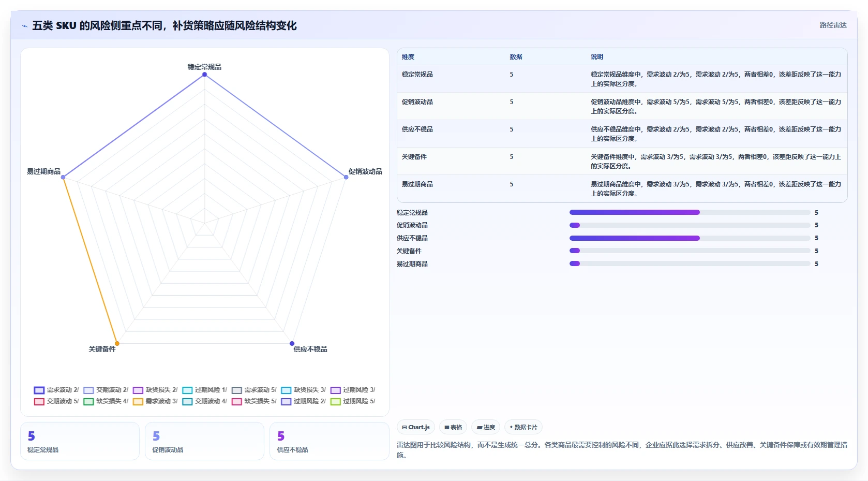
Task: Click the 稳定常规品 axis label on the radar
Action: coord(204,67)
